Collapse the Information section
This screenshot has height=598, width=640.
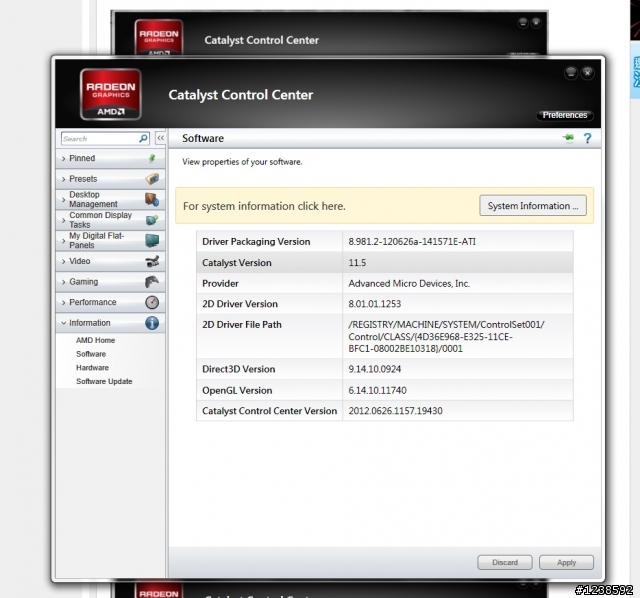coord(110,323)
